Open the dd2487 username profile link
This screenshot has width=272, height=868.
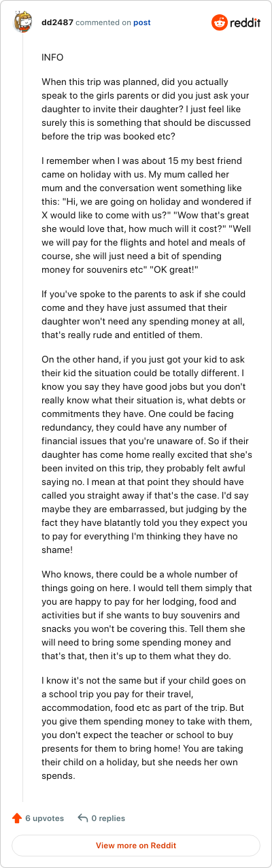(57, 22)
